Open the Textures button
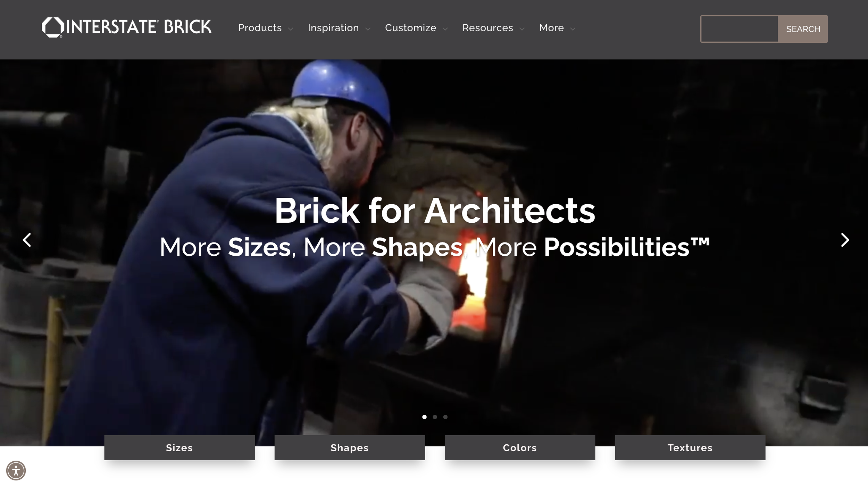Screen dimensions: 868x486 click(690, 448)
